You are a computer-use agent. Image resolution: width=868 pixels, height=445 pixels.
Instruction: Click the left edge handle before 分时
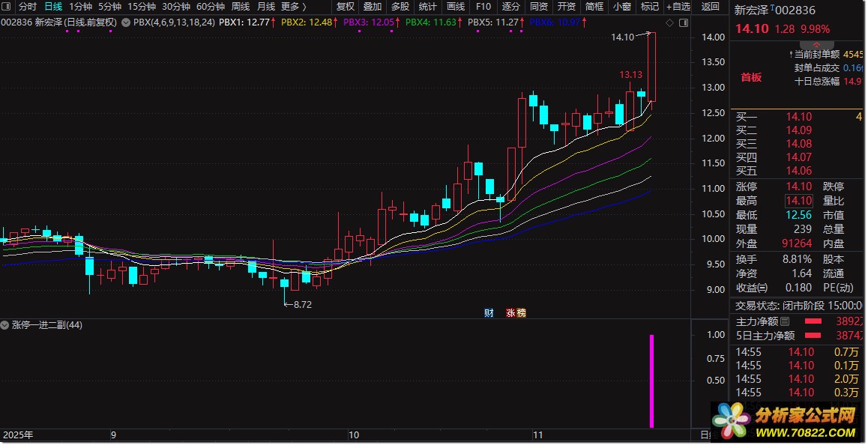coord(7,7)
